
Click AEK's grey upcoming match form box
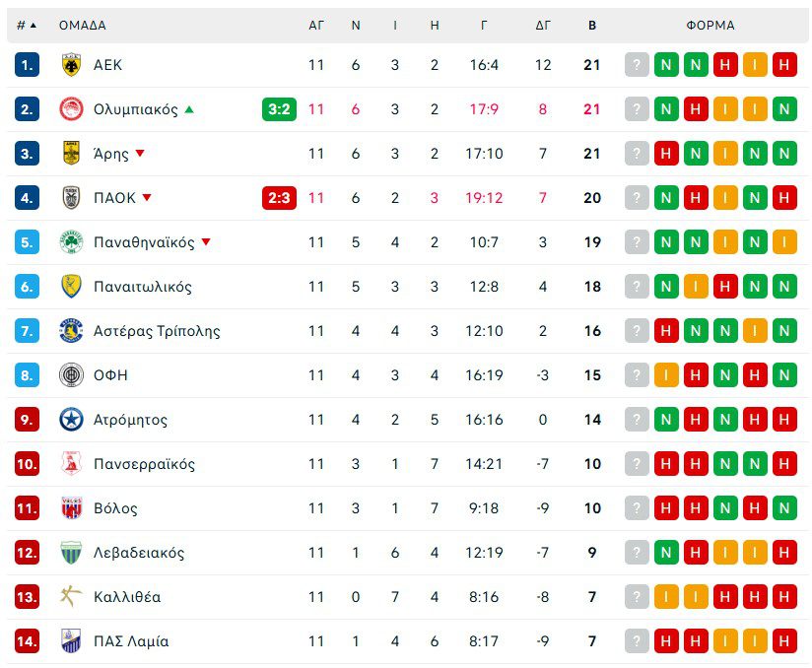tap(638, 65)
